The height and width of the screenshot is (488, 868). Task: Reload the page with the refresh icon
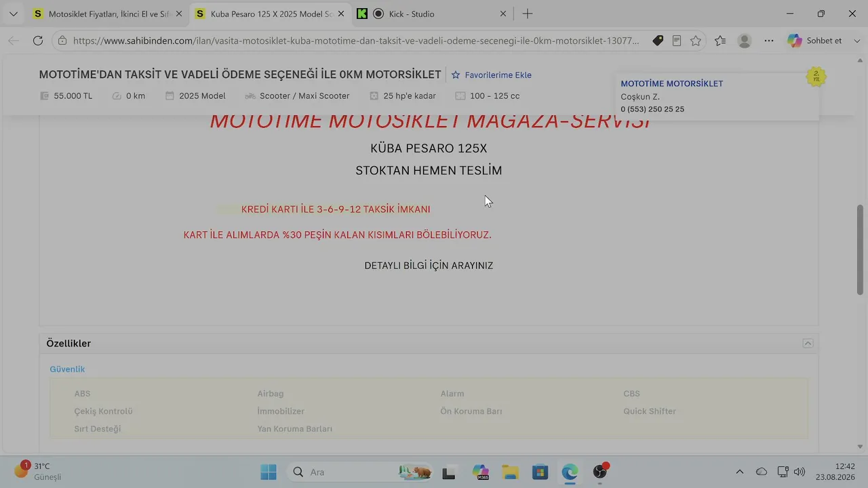(38, 41)
